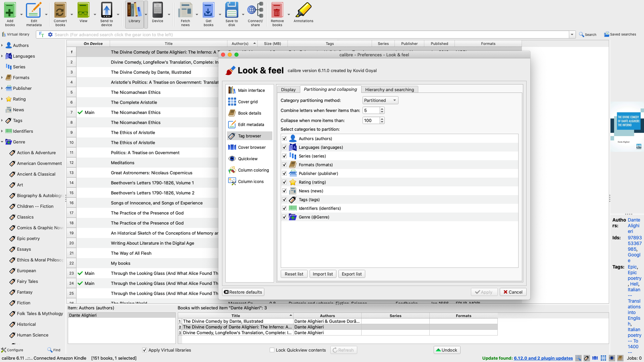Image resolution: width=644 pixels, height=362 pixels.
Task: Enable Lock Quickview contents checkbox
Action: click(272, 350)
